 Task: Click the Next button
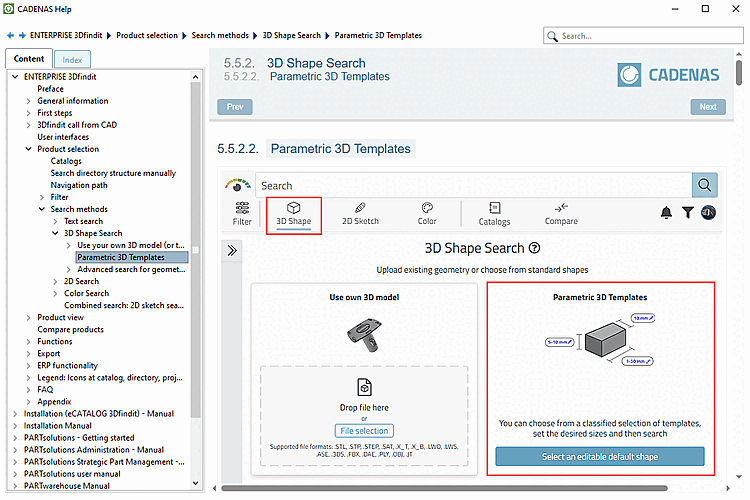coord(708,107)
